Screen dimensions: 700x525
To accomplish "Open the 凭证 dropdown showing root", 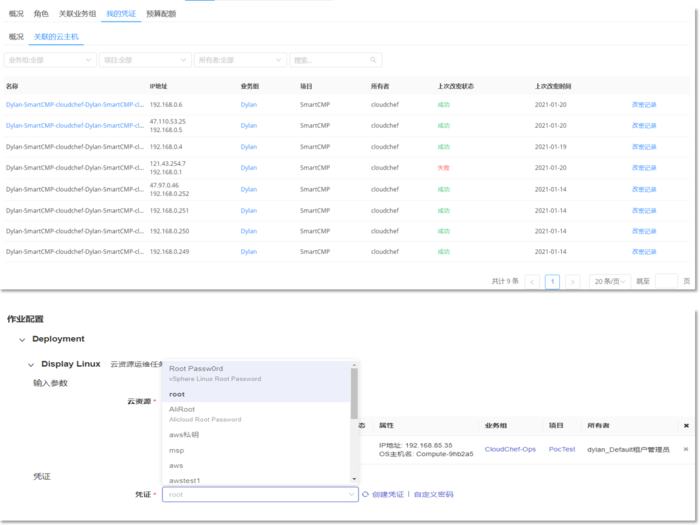I will pyautogui.click(x=260, y=494).
